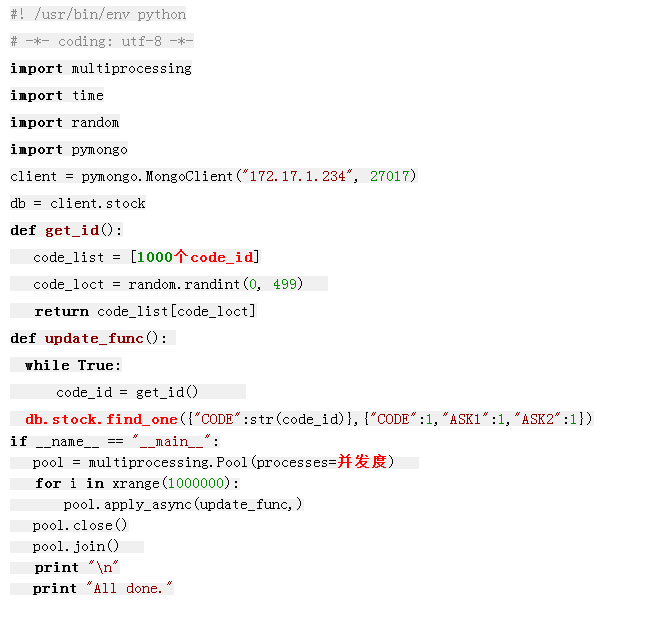Viewport: 663px width, 623px height.
Task: Click the red function name "get_id"
Action: pyautogui.click(x=70, y=230)
